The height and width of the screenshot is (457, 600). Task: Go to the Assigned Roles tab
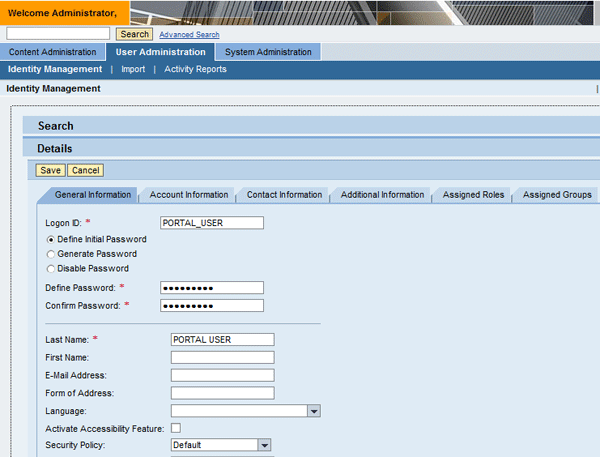(473, 195)
